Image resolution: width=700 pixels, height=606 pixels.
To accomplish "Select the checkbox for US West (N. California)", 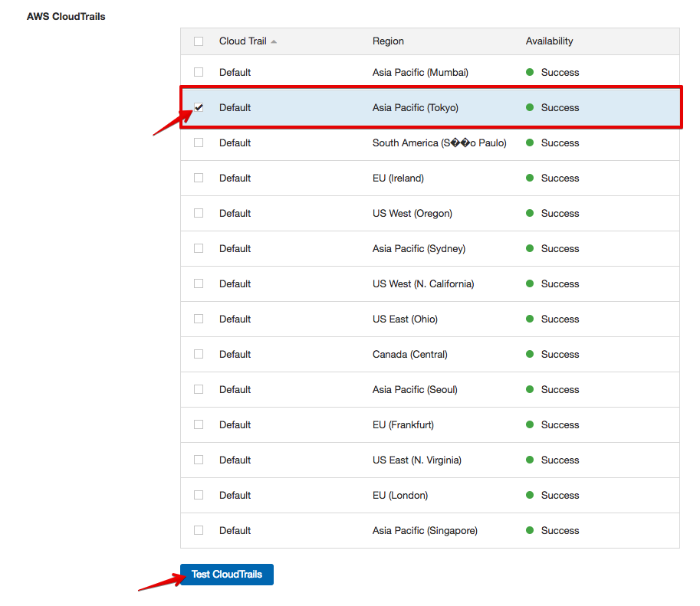I will pyautogui.click(x=199, y=283).
